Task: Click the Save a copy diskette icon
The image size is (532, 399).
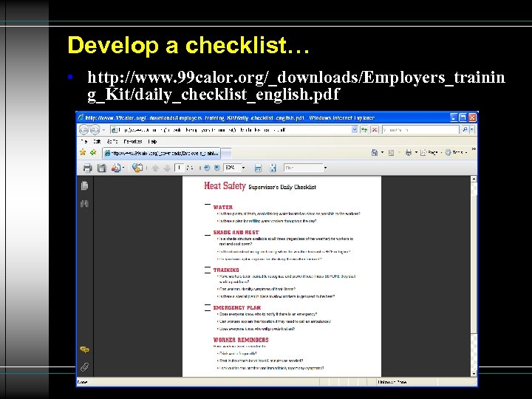Action: 101,168
